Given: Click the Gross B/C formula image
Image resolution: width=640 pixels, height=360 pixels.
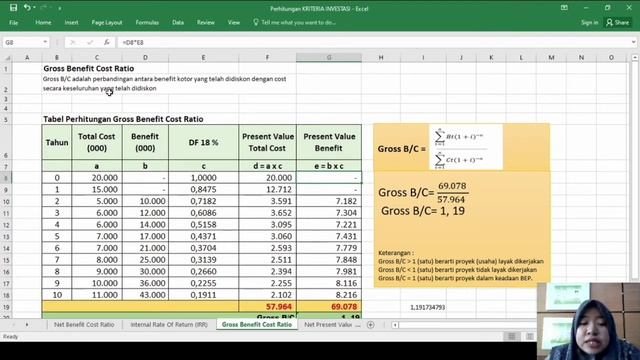Looking at the screenshot, I should [x=466, y=147].
